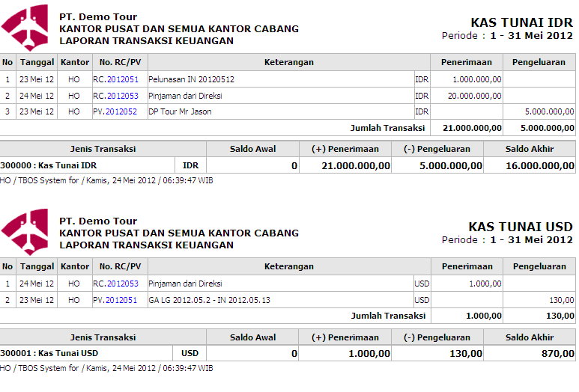Click the KAS TUNAI USD report title
Screen dimensions: 579x392
click(x=521, y=227)
